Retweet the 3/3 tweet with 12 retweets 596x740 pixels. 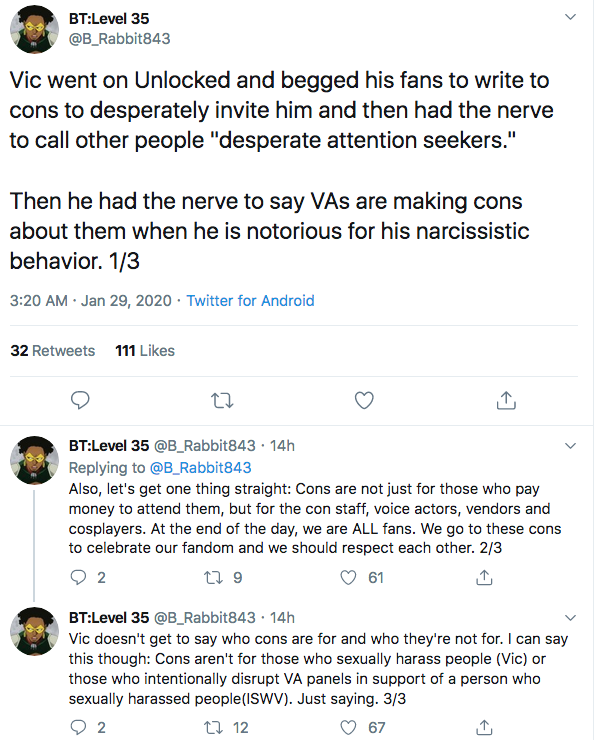tap(213, 727)
